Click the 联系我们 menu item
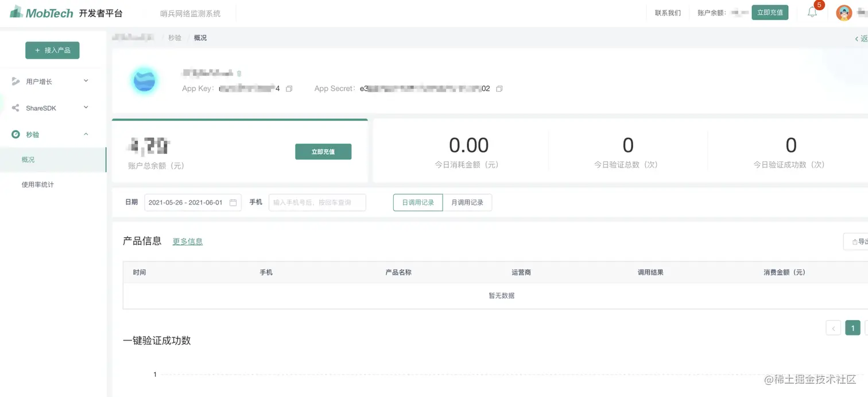This screenshot has width=868, height=397. (x=668, y=12)
